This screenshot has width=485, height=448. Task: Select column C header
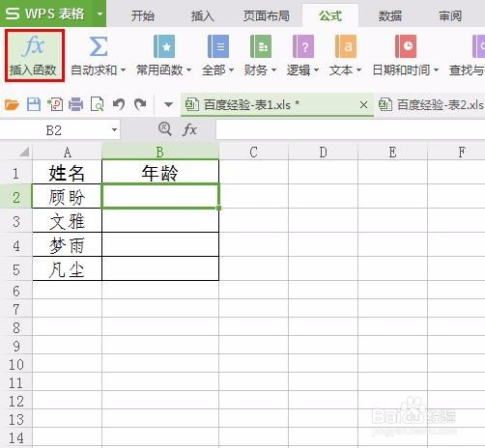(254, 152)
